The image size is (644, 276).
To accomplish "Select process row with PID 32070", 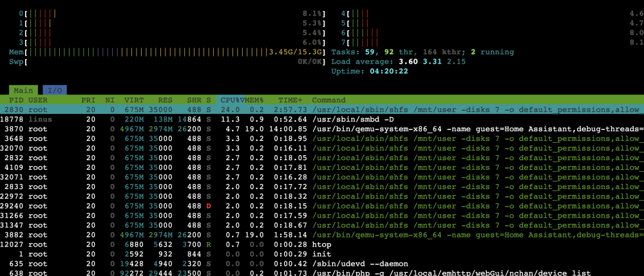I will [322, 148].
